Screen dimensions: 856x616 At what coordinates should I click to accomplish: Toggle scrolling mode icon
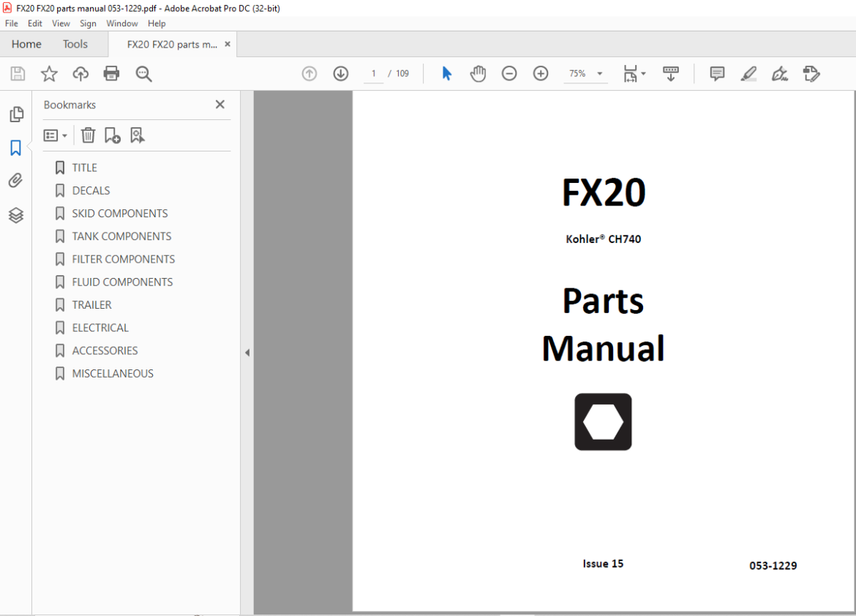tap(671, 74)
